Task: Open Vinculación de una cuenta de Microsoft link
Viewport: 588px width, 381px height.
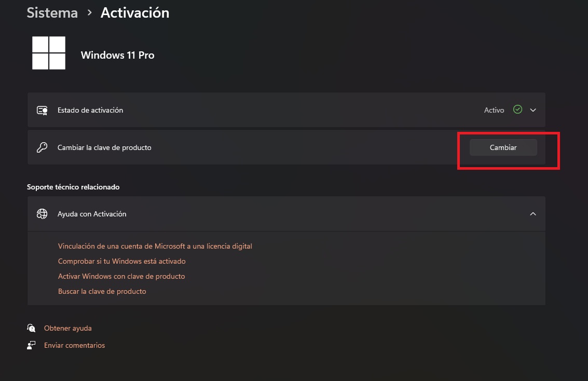Action: tap(155, 246)
